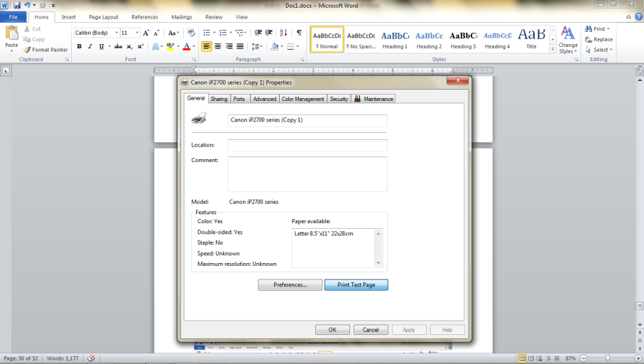Open the Sharing tab in Properties
This screenshot has width=644, height=364.
tap(219, 99)
